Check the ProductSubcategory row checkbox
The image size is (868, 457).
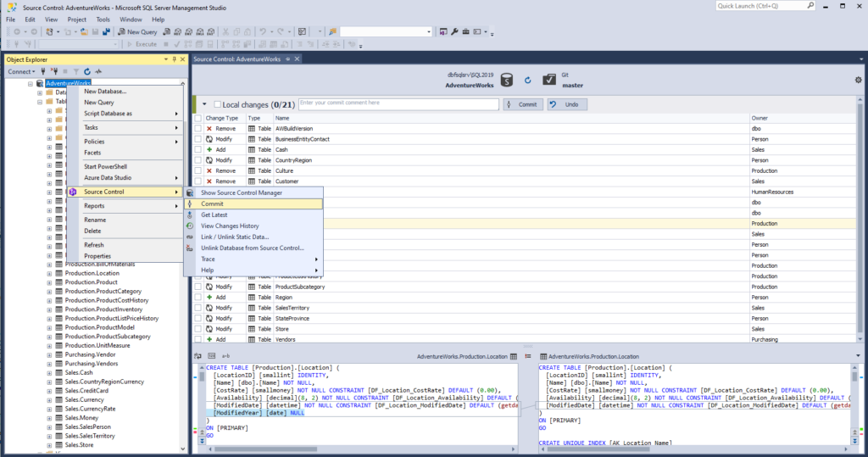point(198,287)
